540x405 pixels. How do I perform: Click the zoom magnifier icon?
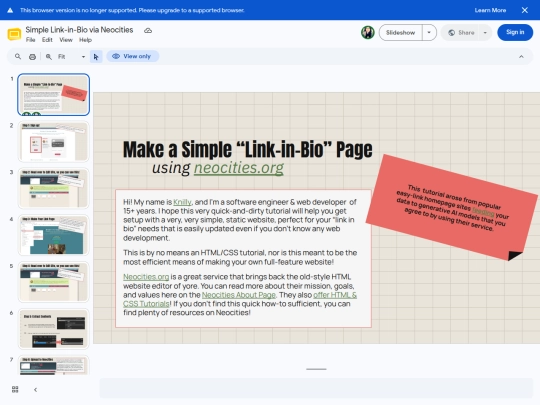point(49,57)
